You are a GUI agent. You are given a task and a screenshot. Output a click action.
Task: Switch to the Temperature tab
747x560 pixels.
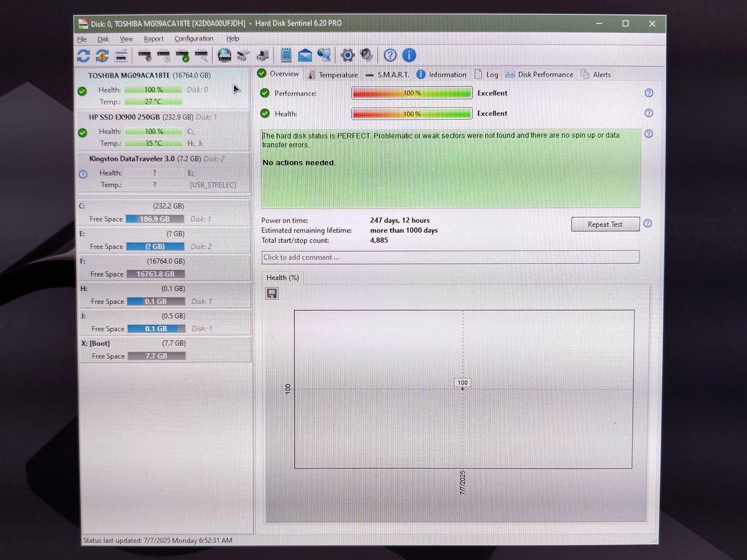coord(333,75)
